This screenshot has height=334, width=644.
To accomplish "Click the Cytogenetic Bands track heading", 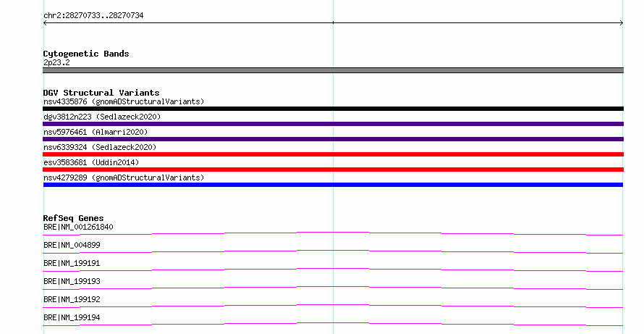I will [86, 54].
